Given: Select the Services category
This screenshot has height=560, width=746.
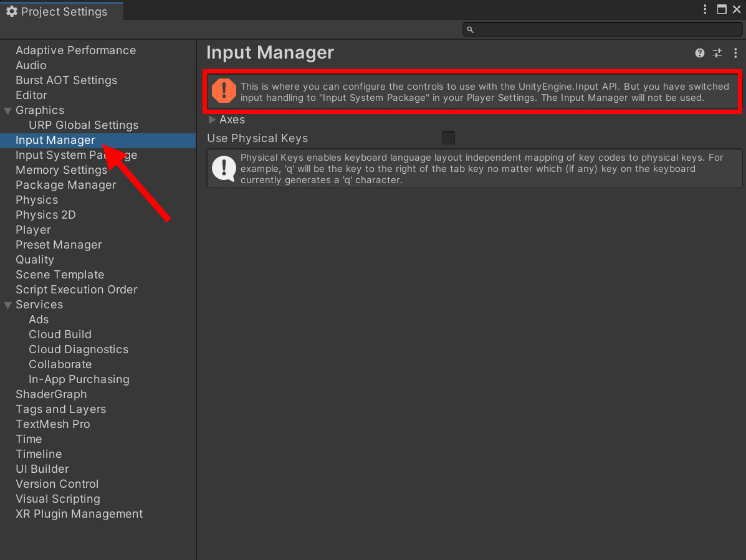Looking at the screenshot, I should pos(39,305).
